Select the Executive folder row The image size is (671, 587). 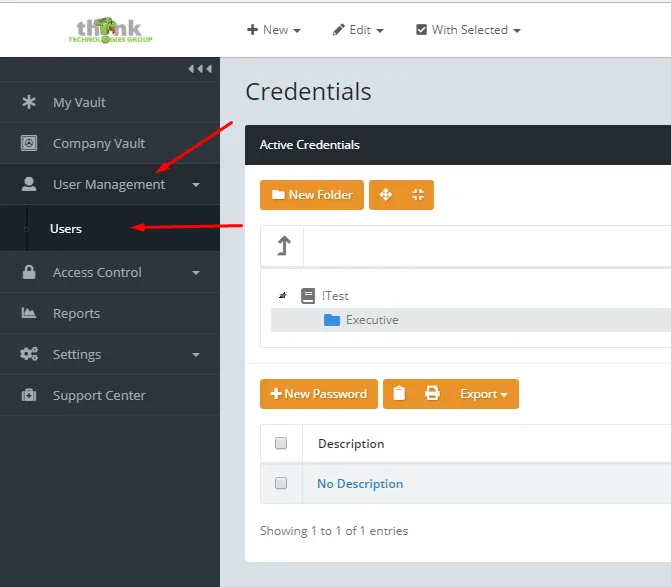pos(471,320)
